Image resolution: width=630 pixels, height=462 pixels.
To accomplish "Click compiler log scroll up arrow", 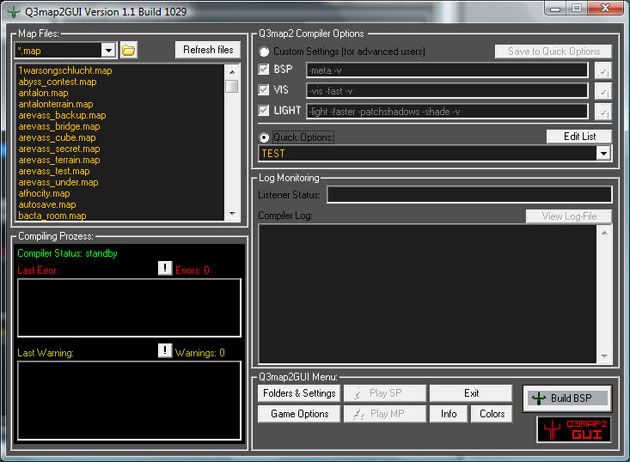I will 604,233.
